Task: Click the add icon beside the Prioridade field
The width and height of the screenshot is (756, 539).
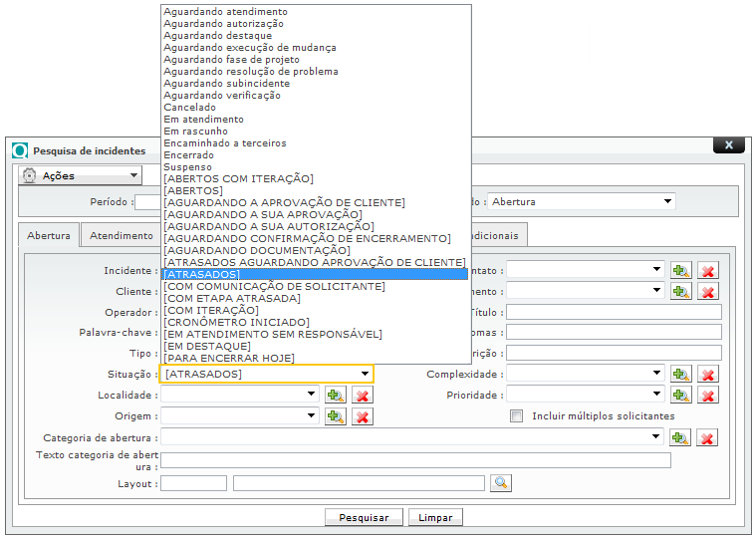Action: tap(681, 396)
